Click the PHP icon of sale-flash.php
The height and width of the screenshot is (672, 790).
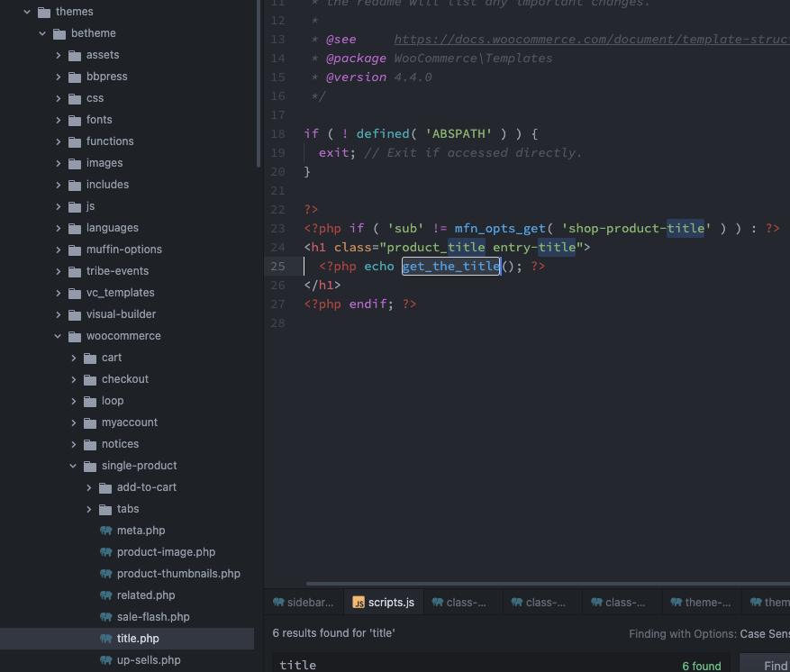105,617
